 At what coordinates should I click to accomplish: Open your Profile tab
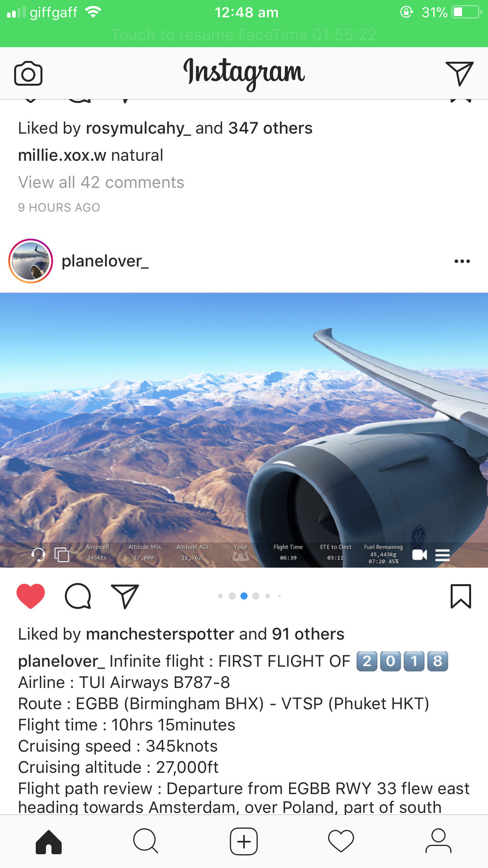click(438, 841)
